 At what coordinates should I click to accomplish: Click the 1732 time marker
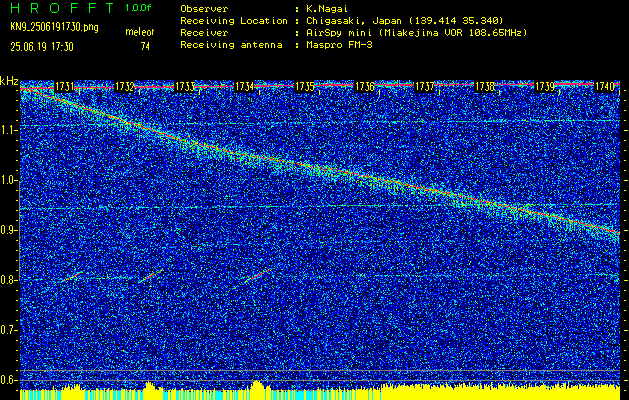pos(124,87)
